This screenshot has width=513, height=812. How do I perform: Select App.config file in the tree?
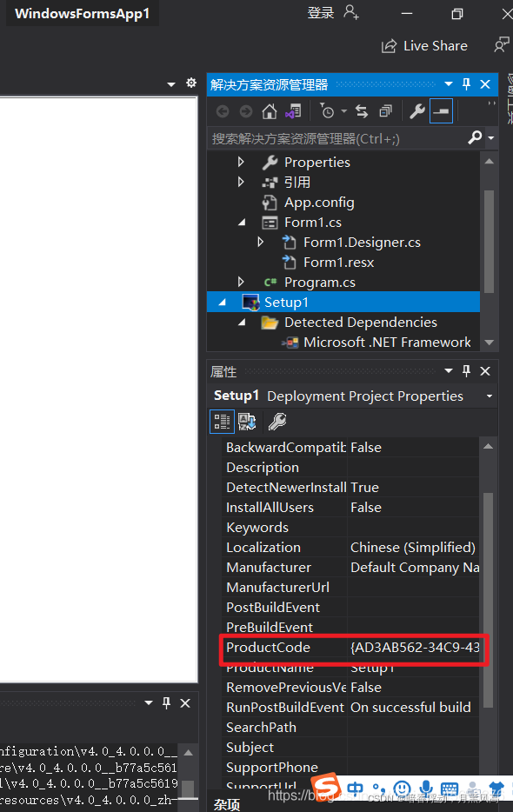pyautogui.click(x=319, y=203)
